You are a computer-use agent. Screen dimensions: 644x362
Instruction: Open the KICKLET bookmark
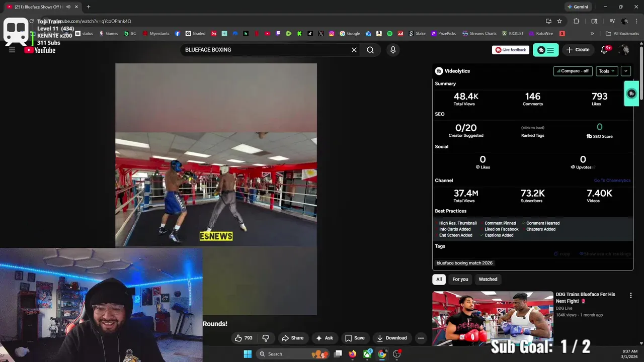point(512,34)
